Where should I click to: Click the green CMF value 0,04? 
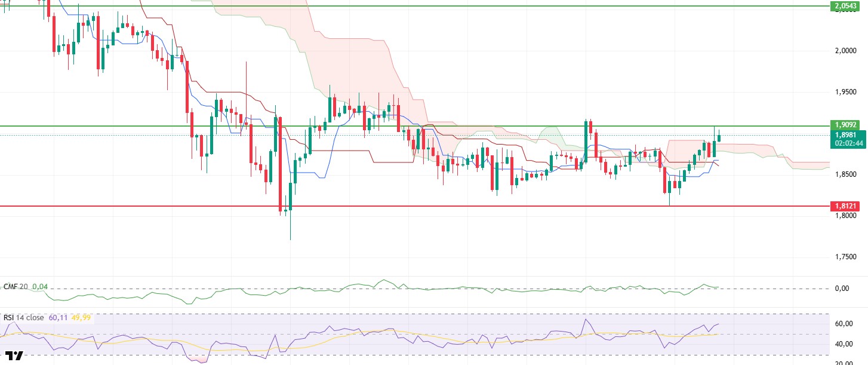(40, 287)
